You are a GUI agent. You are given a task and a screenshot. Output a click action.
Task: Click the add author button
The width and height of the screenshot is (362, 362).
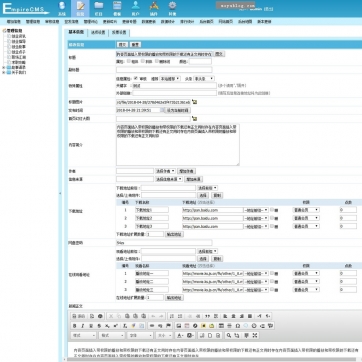pyautogui.click(x=186, y=171)
